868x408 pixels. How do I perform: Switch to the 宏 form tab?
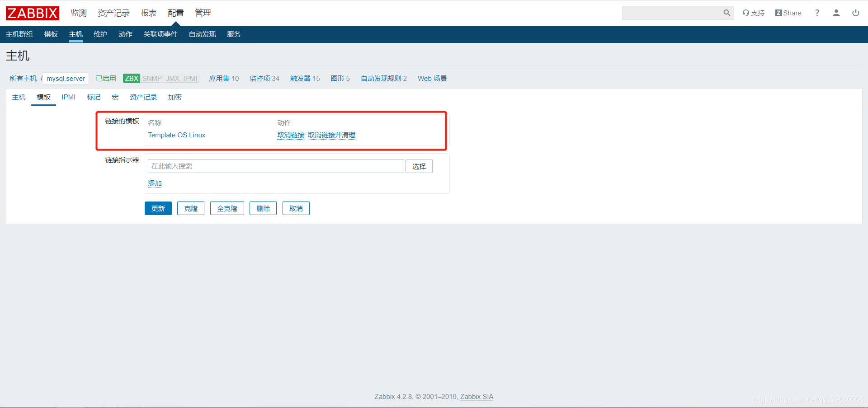click(115, 97)
